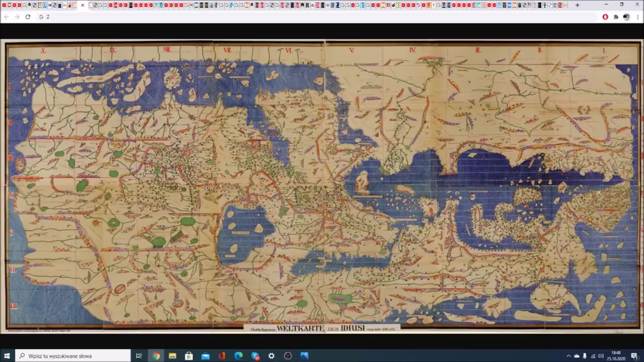
Task: Show hidden system tray icons
Action: pos(569,356)
